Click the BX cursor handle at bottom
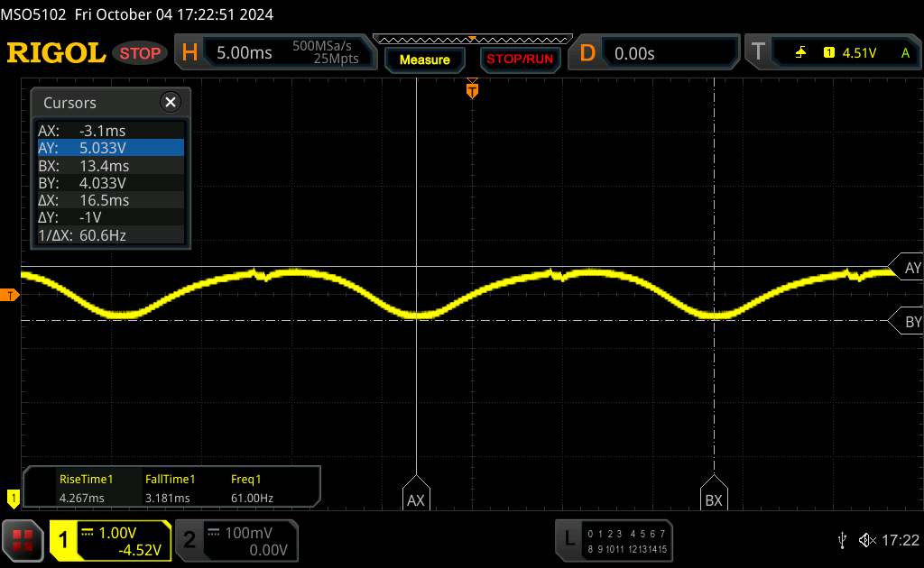This screenshot has height=568, width=924. point(714,494)
